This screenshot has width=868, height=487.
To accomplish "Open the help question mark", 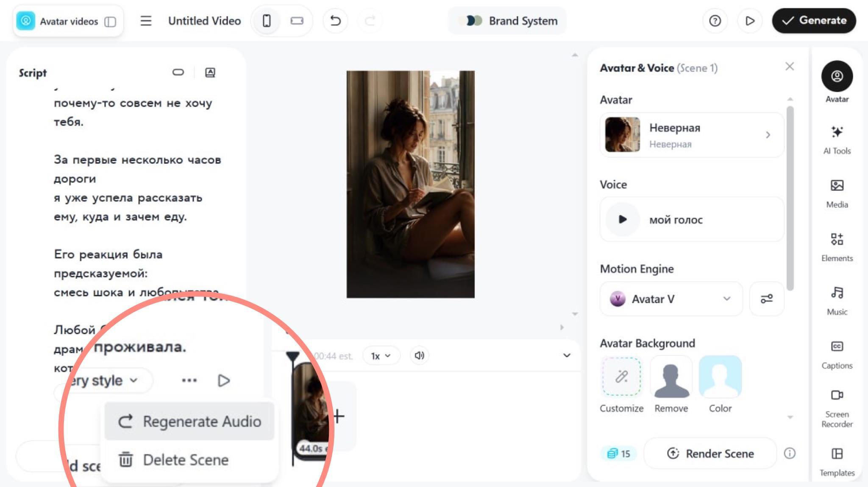I will 715,21.
